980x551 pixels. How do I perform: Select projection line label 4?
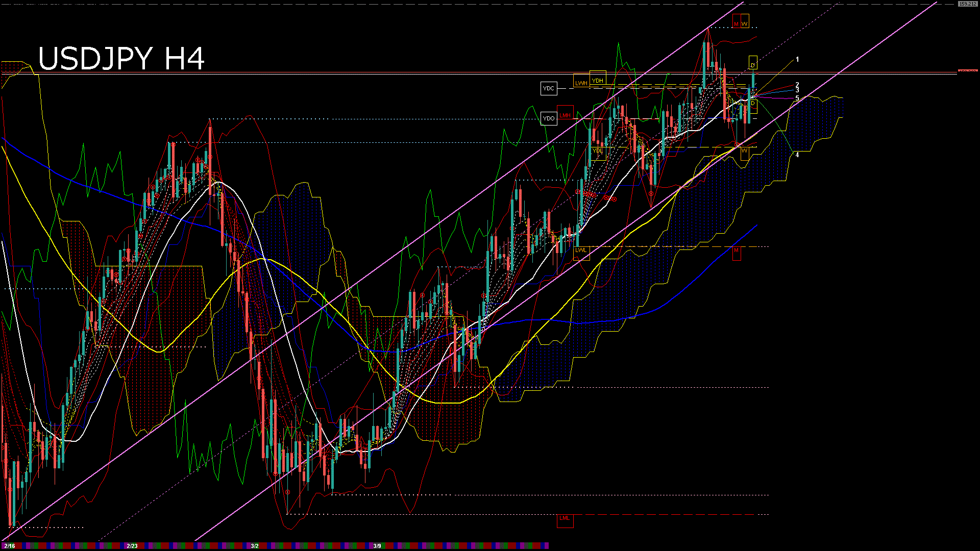pyautogui.click(x=797, y=155)
